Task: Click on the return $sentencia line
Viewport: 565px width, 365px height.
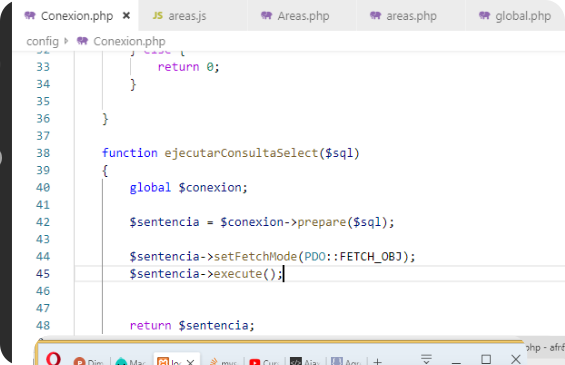Action: click(192, 326)
